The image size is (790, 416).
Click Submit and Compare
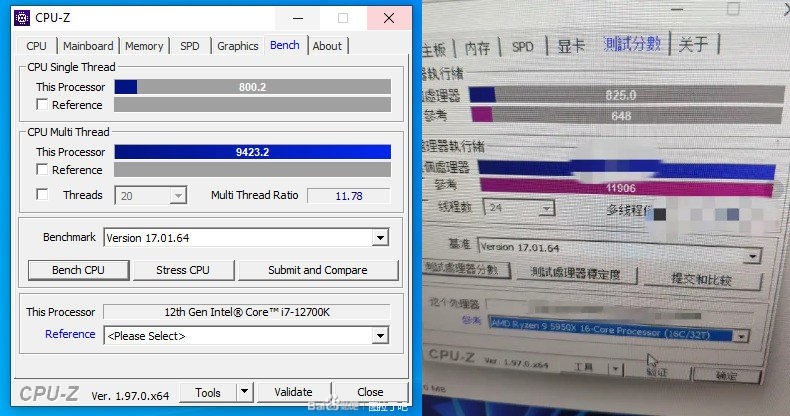pyautogui.click(x=318, y=270)
